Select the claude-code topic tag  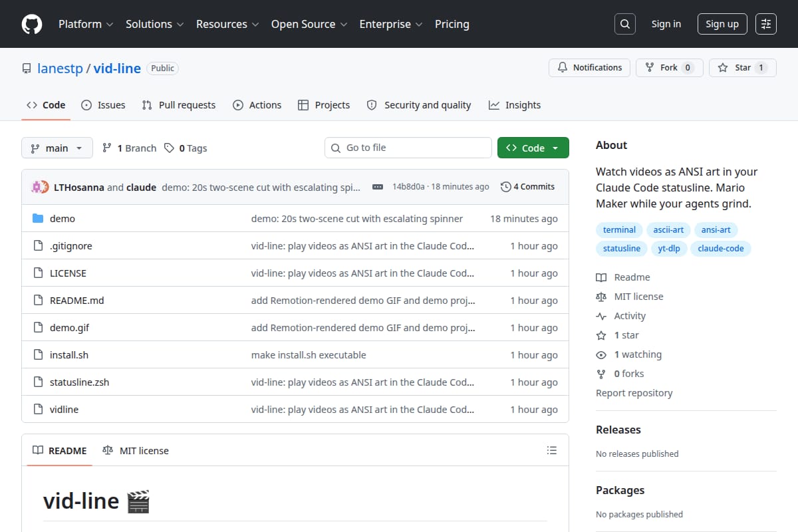pyautogui.click(x=721, y=249)
